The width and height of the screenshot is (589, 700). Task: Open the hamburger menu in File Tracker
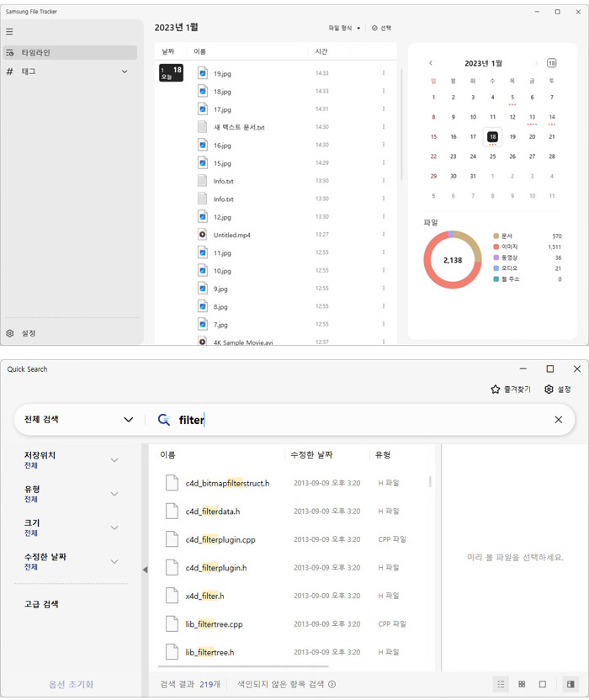pos(9,31)
